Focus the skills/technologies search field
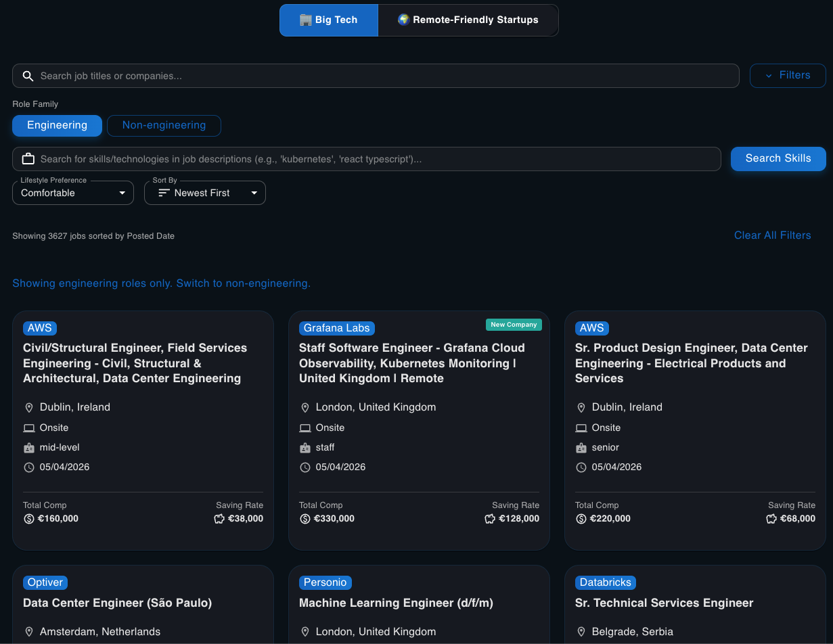833x644 pixels. (x=366, y=159)
